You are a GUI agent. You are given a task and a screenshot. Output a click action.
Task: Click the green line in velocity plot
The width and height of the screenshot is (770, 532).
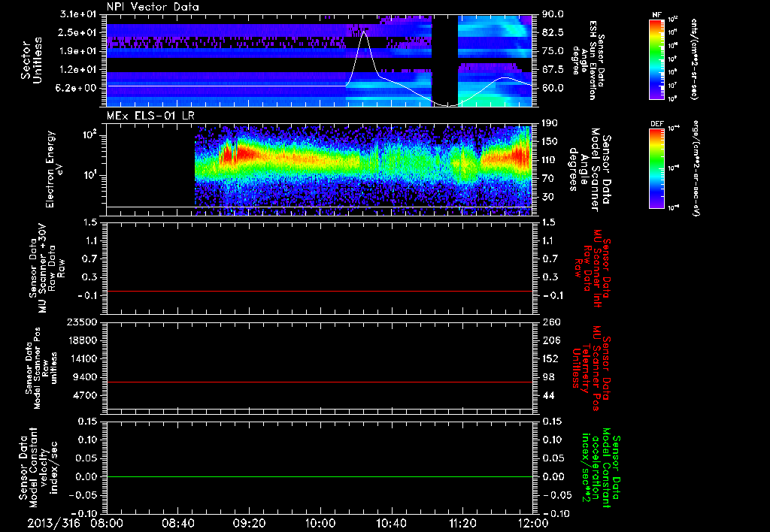coord(320,476)
